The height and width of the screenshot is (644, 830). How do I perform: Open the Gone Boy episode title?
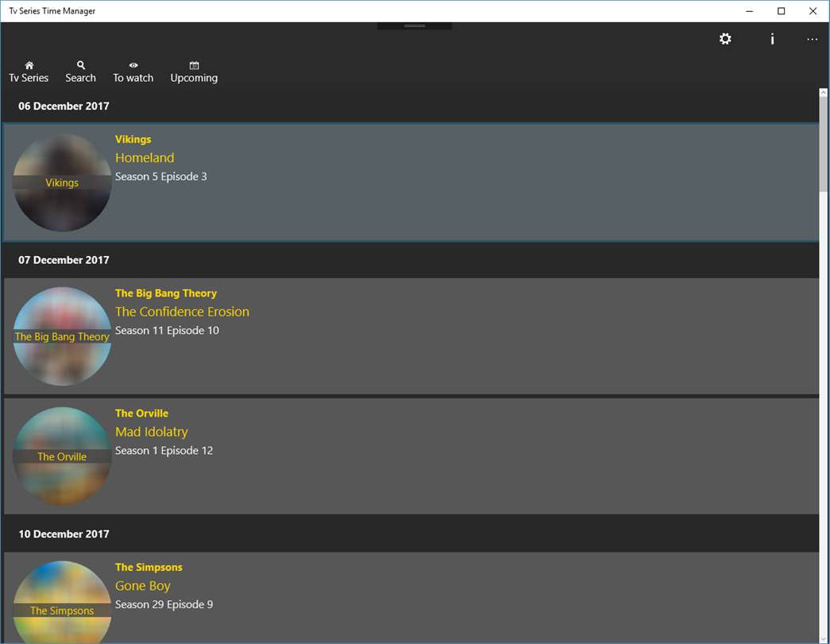coord(143,586)
